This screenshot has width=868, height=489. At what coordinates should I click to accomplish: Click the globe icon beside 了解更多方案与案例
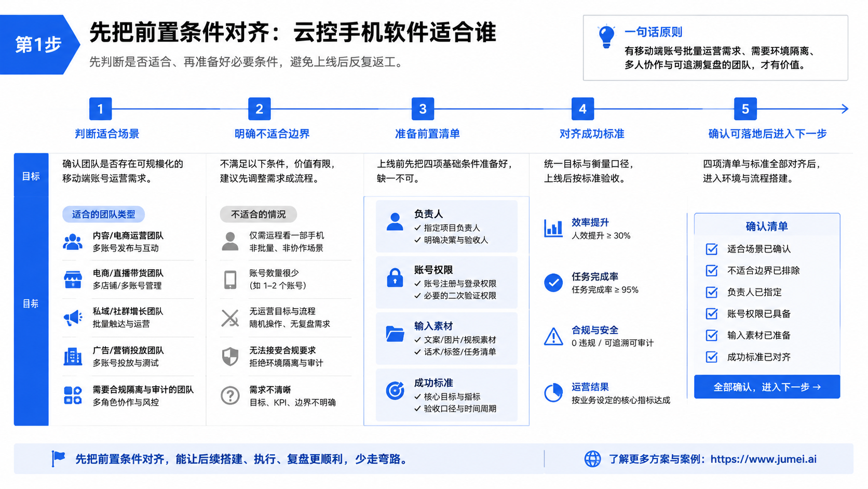tap(592, 459)
